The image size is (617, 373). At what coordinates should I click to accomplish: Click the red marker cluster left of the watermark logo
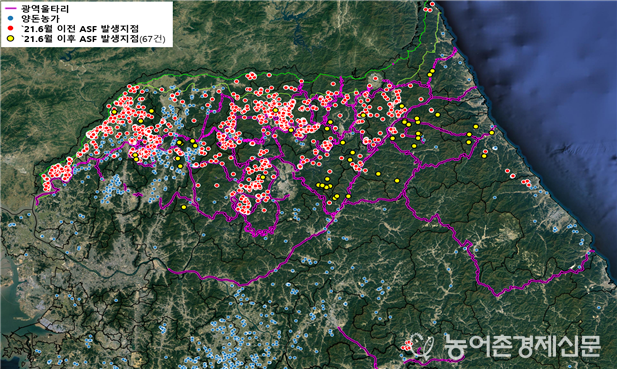point(407,346)
